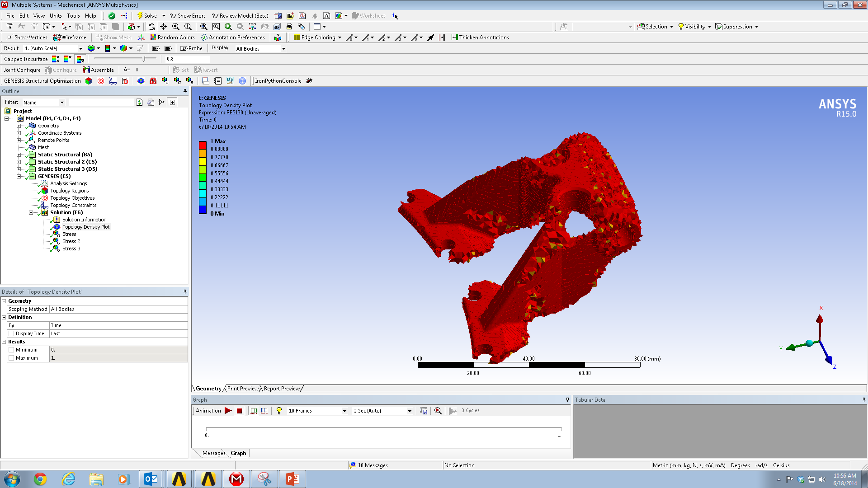Click the blue legend color band
Image resolution: width=868 pixels, height=488 pixels.
pyautogui.click(x=203, y=210)
